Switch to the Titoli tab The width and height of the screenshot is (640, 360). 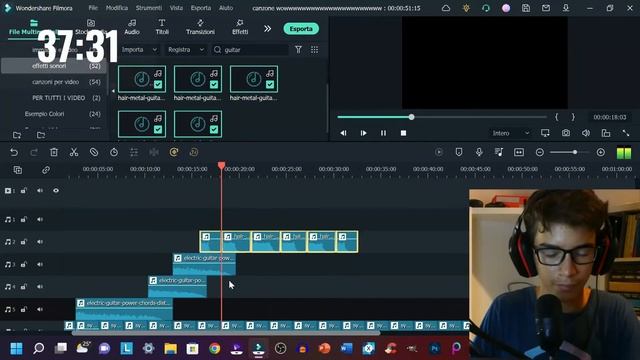point(162,27)
